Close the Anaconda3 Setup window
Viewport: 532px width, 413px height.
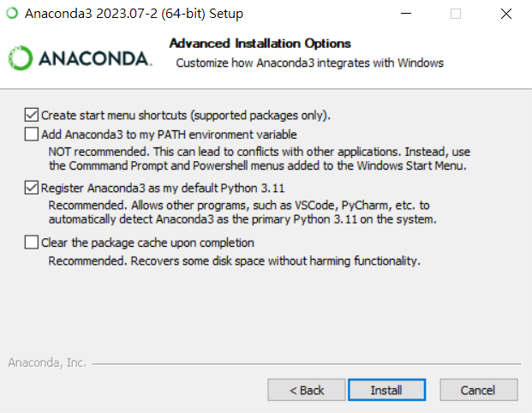pos(506,14)
